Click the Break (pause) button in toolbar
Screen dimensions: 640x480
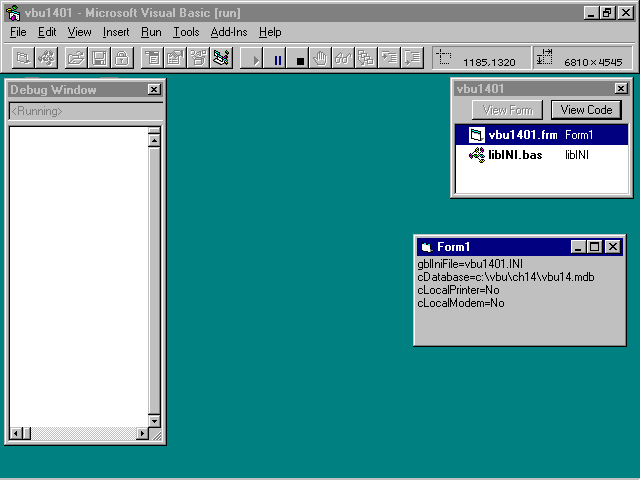click(278, 59)
